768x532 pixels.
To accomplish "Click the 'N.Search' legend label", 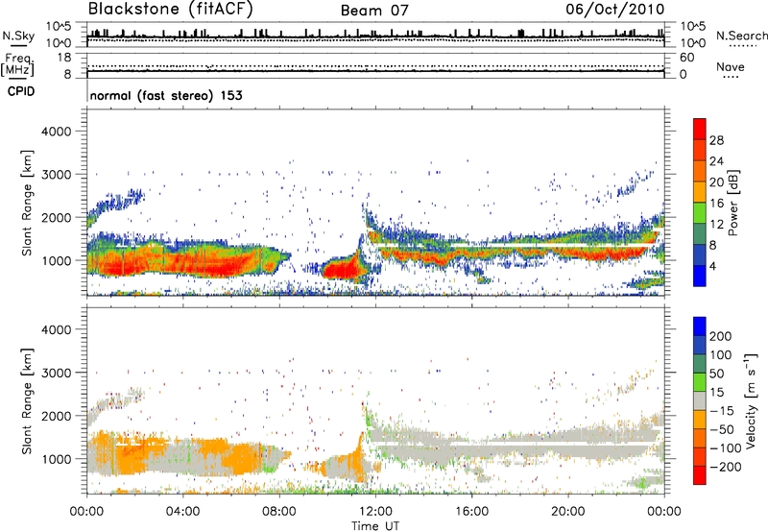I will (x=741, y=36).
